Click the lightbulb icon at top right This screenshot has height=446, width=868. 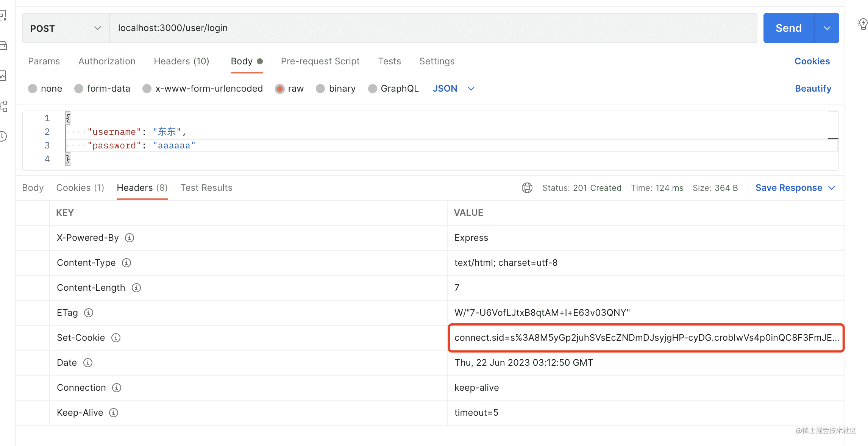(x=863, y=24)
